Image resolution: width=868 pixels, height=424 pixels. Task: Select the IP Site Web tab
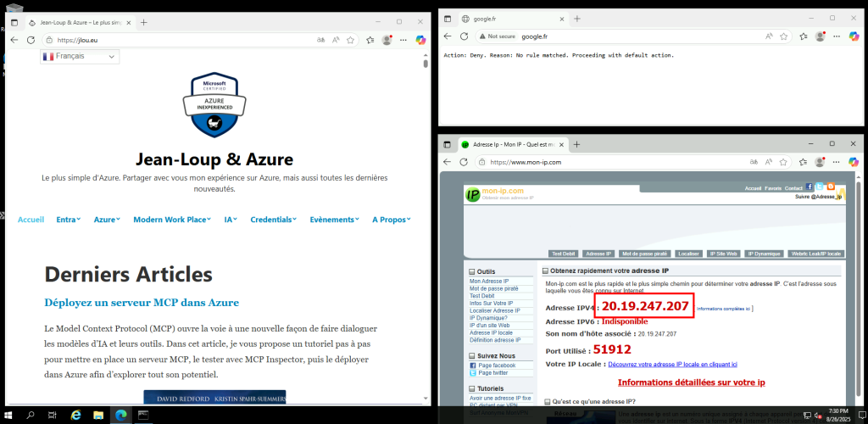click(723, 254)
